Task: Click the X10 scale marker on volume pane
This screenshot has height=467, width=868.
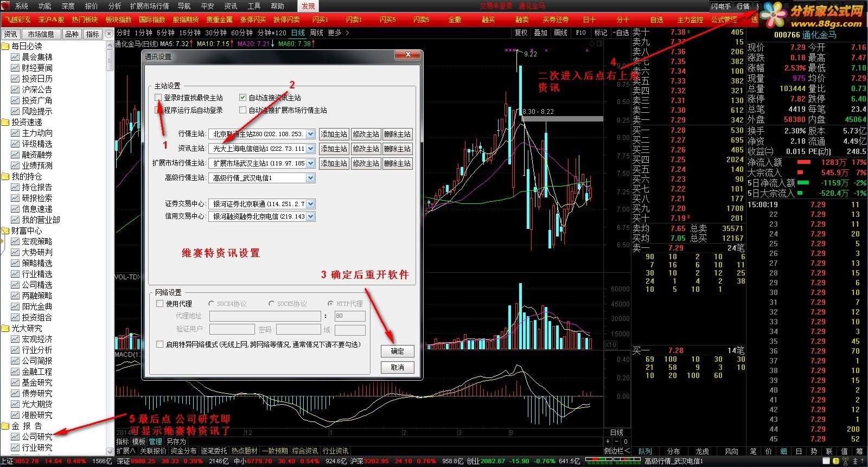Action: tap(610, 345)
